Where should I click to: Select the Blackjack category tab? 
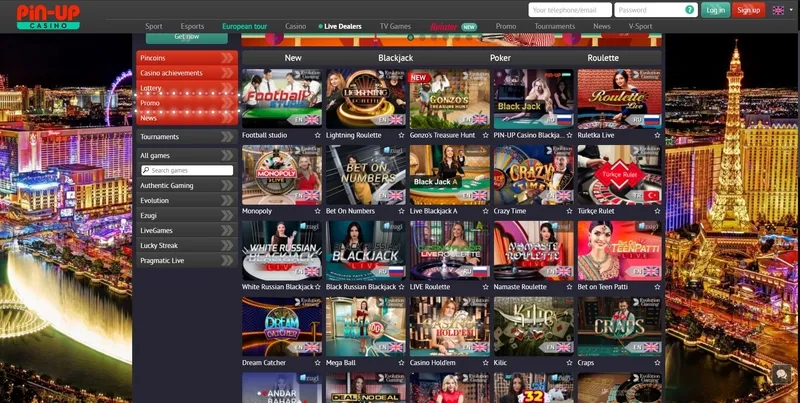(x=395, y=58)
